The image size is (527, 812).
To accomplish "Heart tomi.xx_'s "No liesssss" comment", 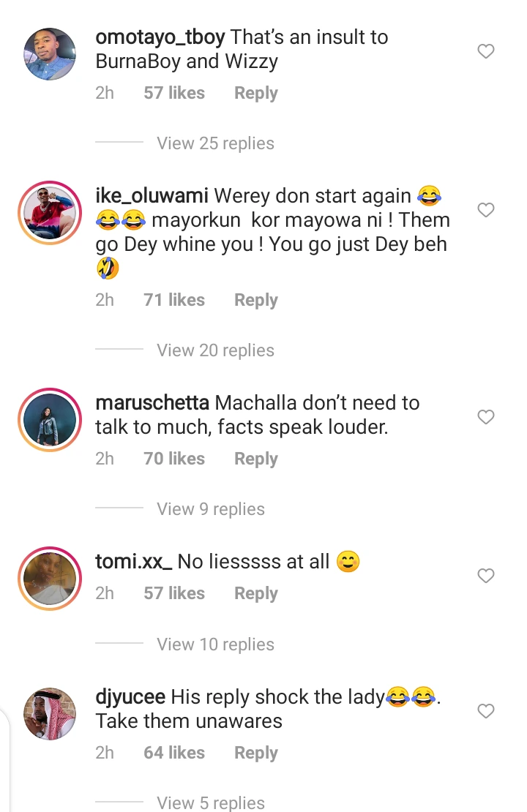I will [x=485, y=576].
